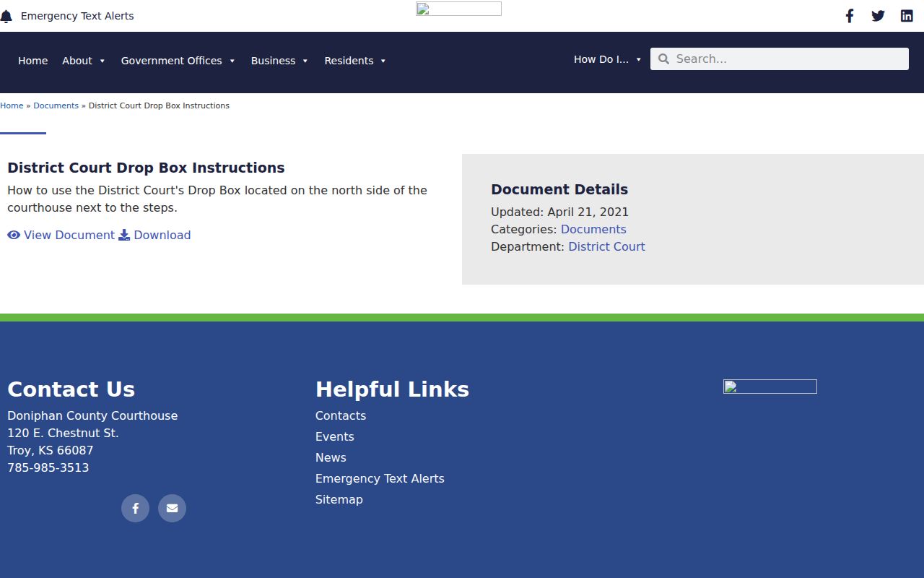Expand the Residents dropdown menu
The image size is (924, 578).
(x=355, y=61)
